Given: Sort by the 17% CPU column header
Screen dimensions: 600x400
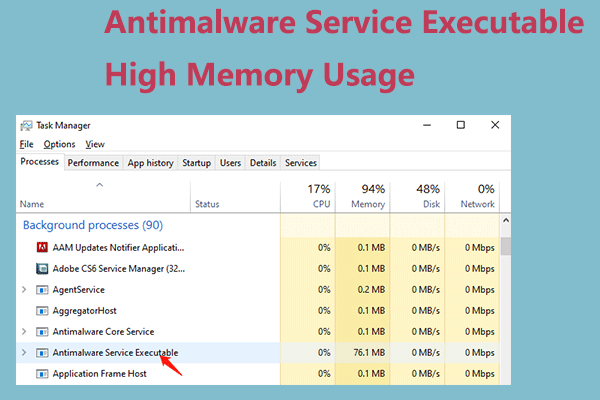Looking at the screenshot, I should point(308,197).
